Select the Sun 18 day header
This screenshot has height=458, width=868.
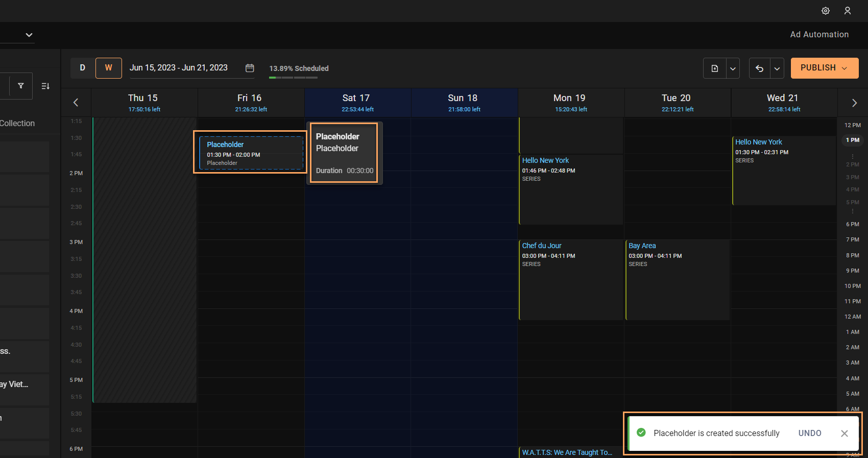[465, 103]
